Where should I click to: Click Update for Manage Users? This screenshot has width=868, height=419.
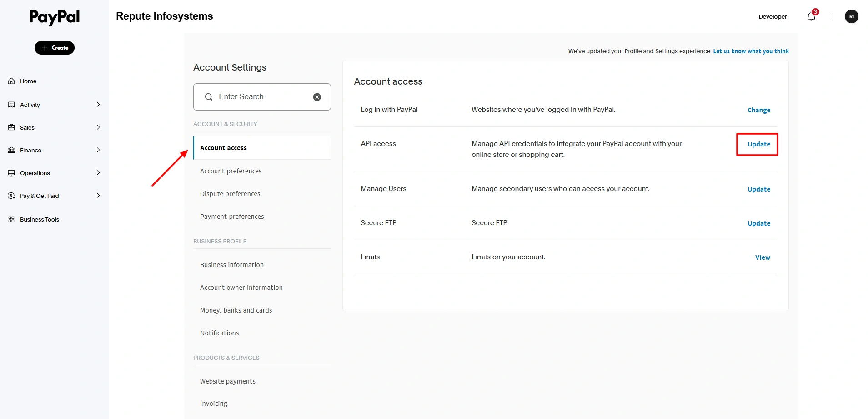[759, 189]
